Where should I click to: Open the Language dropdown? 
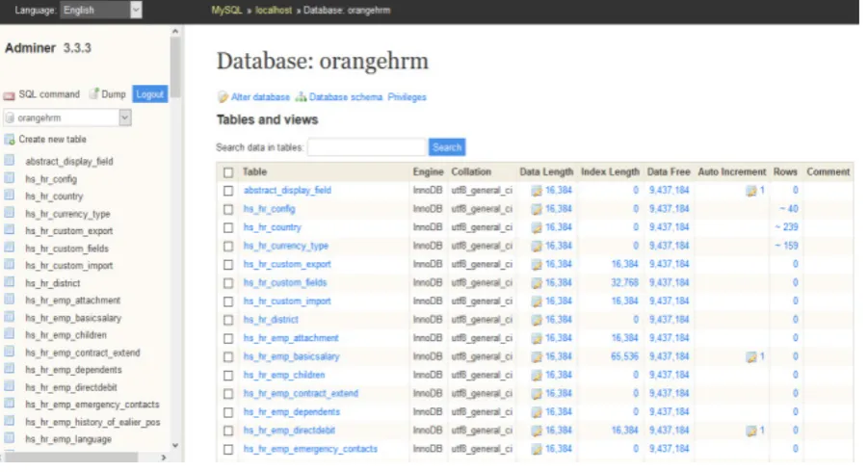click(101, 10)
